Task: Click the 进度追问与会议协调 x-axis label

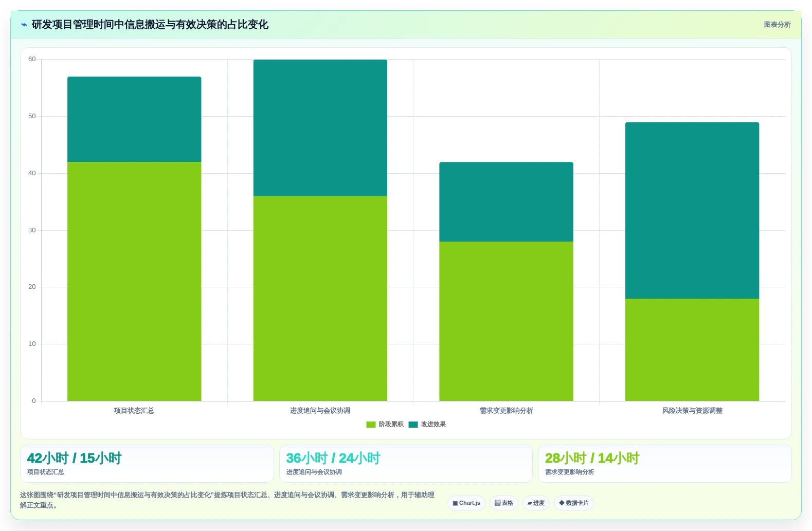Action: coord(320,411)
